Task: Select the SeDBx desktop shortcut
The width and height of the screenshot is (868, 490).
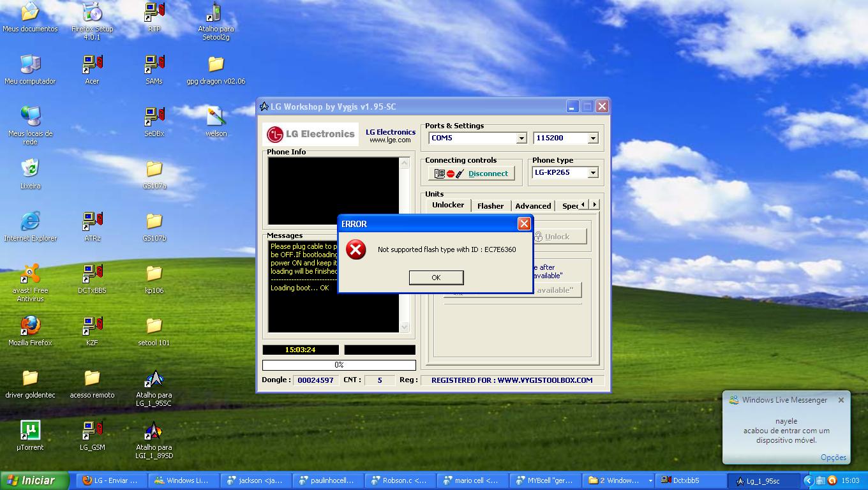Action: (154, 122)
